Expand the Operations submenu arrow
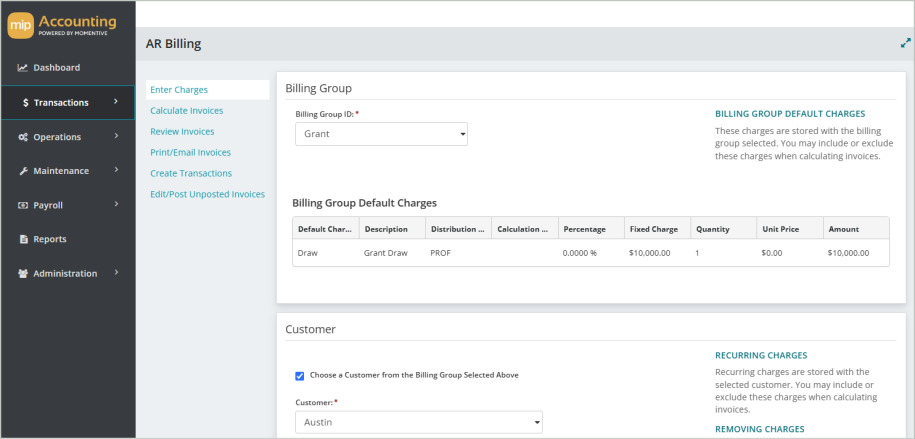Image resolution: width=915 pixels, height=439 pixels. pos(116,136)
